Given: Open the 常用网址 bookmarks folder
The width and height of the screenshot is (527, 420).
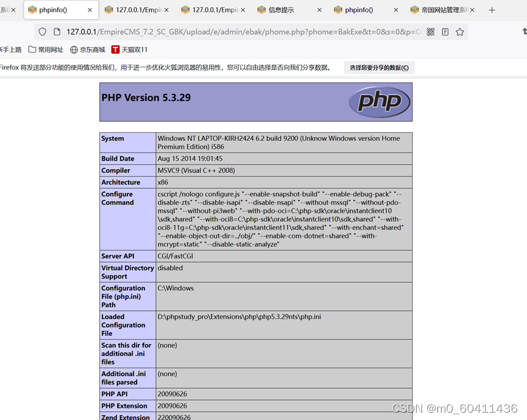Looking at the screenshot, I should [x=46, y=50].
